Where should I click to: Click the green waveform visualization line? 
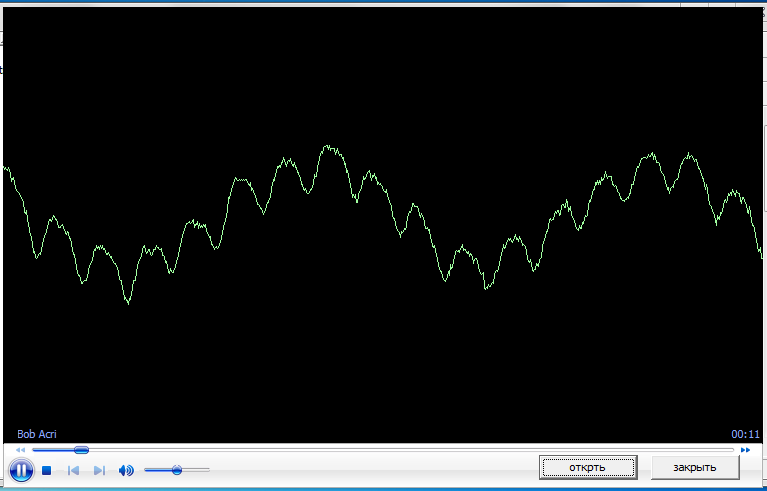click(329, 148)
